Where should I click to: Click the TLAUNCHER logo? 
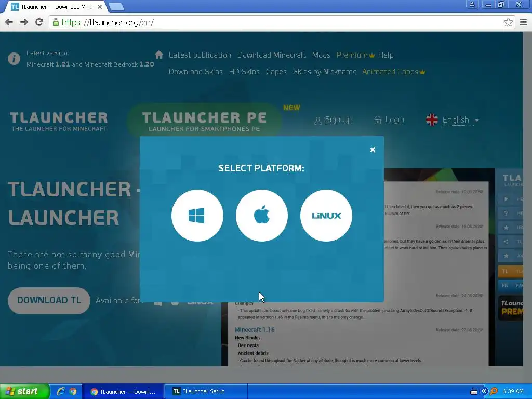click(x=59, y=122)
